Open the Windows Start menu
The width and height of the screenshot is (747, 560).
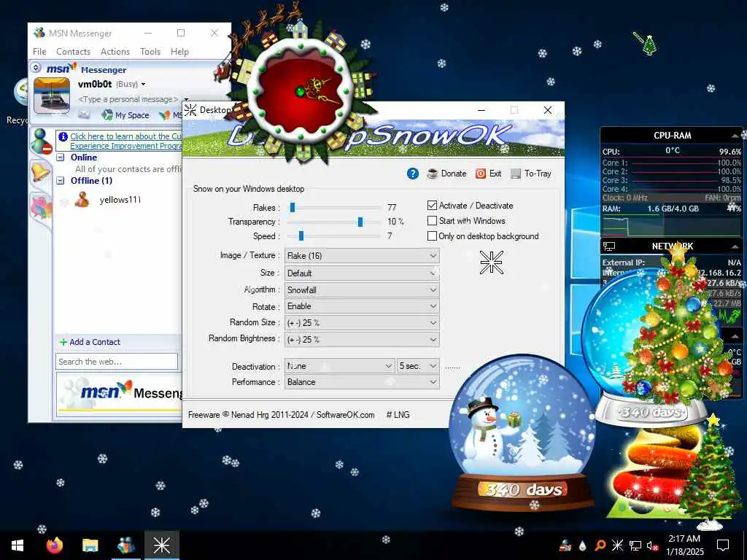tap(18, 545)
